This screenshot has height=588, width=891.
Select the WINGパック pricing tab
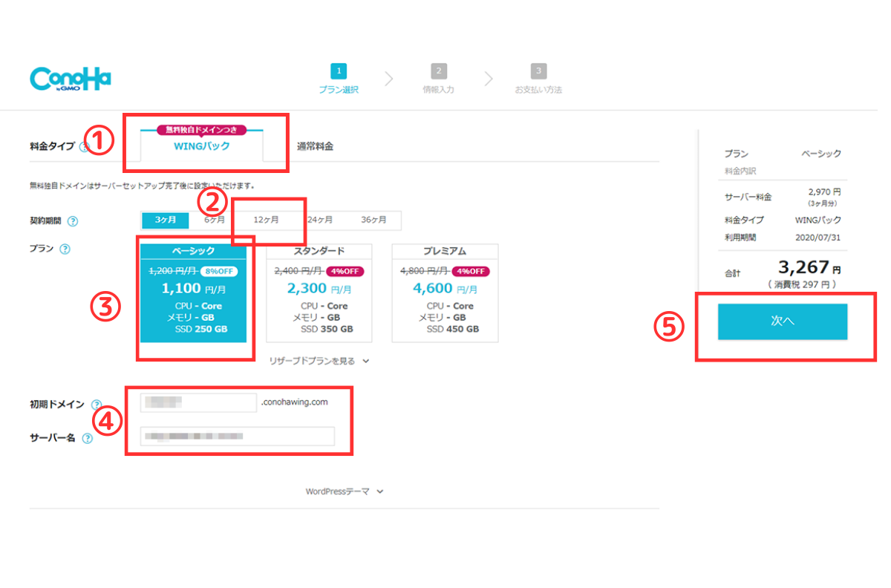pos(202,146)
